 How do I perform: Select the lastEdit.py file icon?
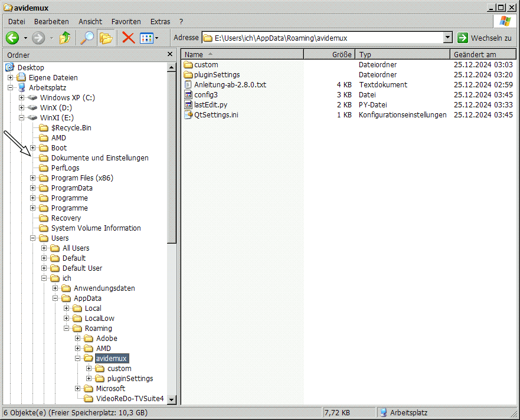click(188, 105)
